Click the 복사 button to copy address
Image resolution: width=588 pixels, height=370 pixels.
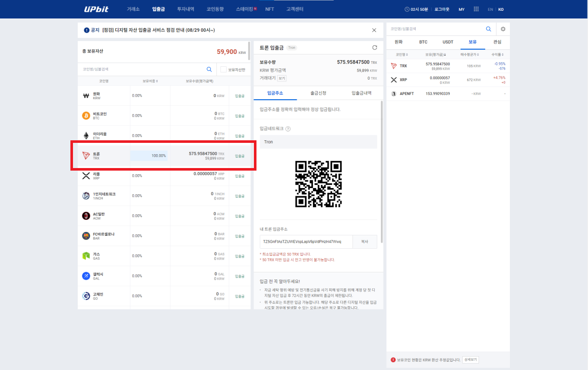pos(365,242)
